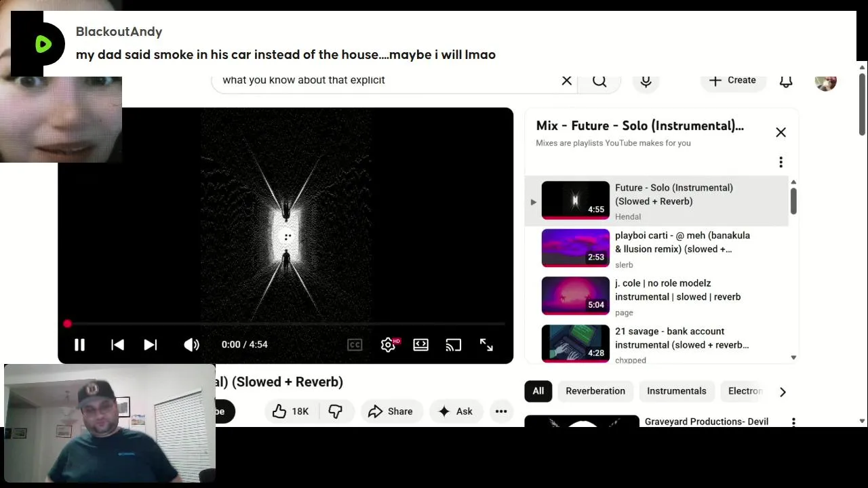
Task: Play playboi carti - @ meh remix
Action: coord(658,249)
